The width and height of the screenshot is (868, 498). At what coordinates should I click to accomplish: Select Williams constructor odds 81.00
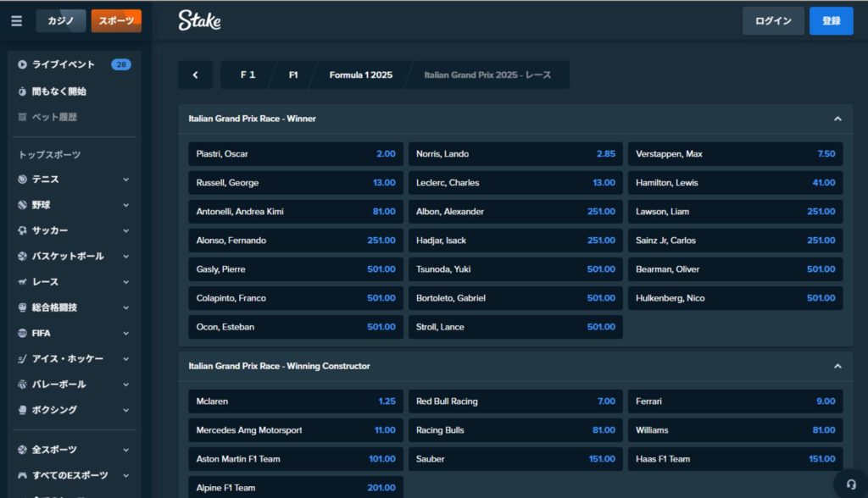pyautogui.click(x=735, y=430)
